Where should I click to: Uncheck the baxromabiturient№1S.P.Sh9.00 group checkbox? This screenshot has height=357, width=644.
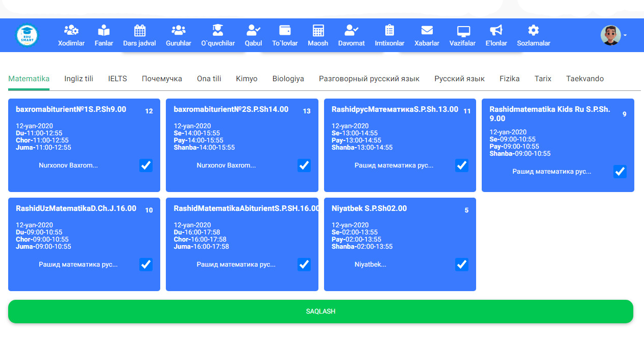146,165
